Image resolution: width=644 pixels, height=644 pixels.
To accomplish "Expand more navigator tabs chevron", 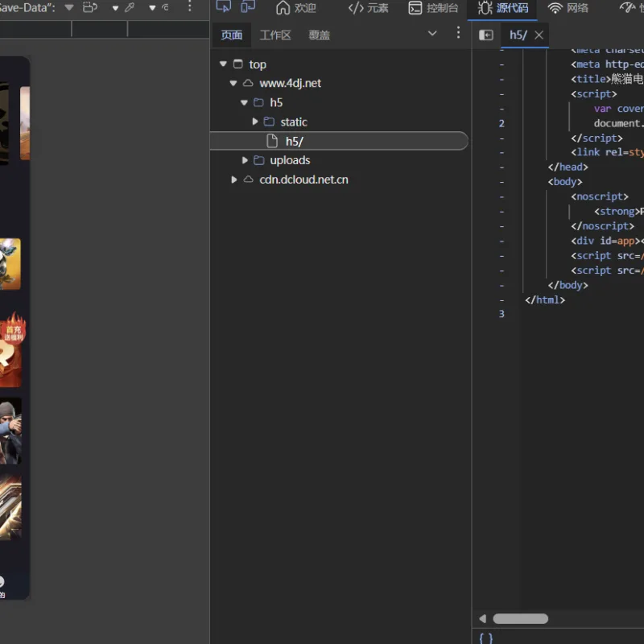I will [432, 33].
